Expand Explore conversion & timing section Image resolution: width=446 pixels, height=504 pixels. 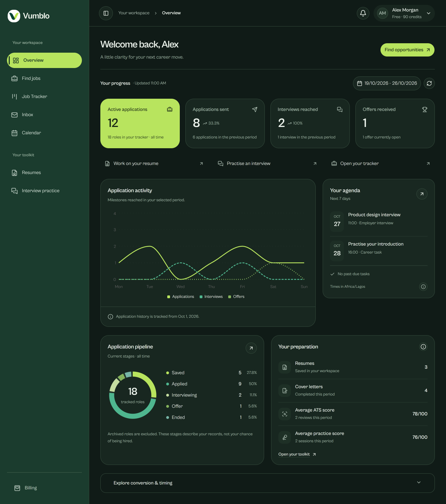268,483
